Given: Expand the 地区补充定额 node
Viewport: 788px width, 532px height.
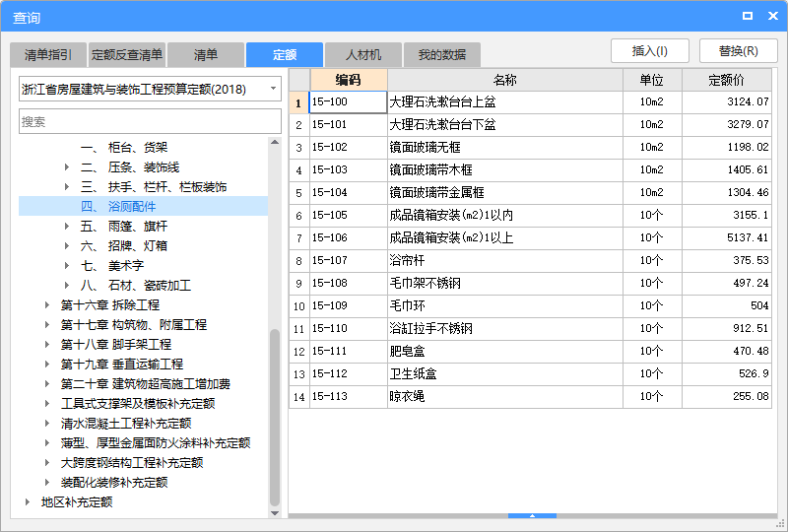Looking at the screenshot, I should [x=28, y=501].
